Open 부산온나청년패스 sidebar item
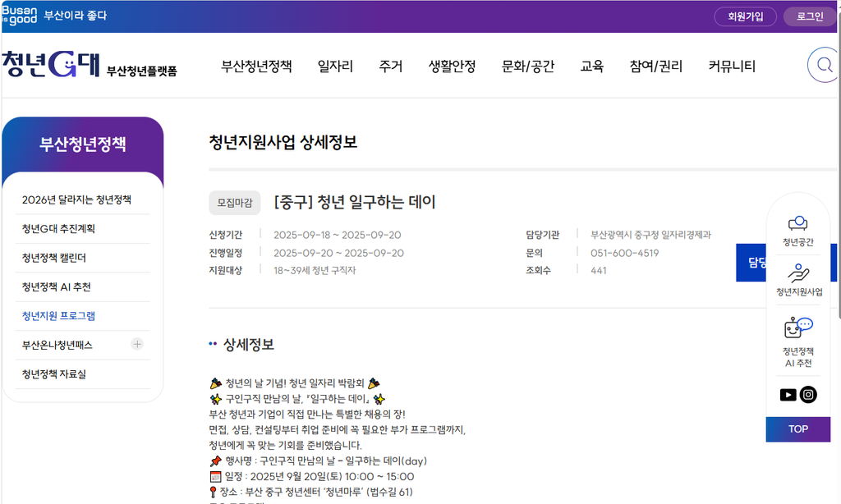The height and width of the screenshot is (504, 841). point(57,345)
